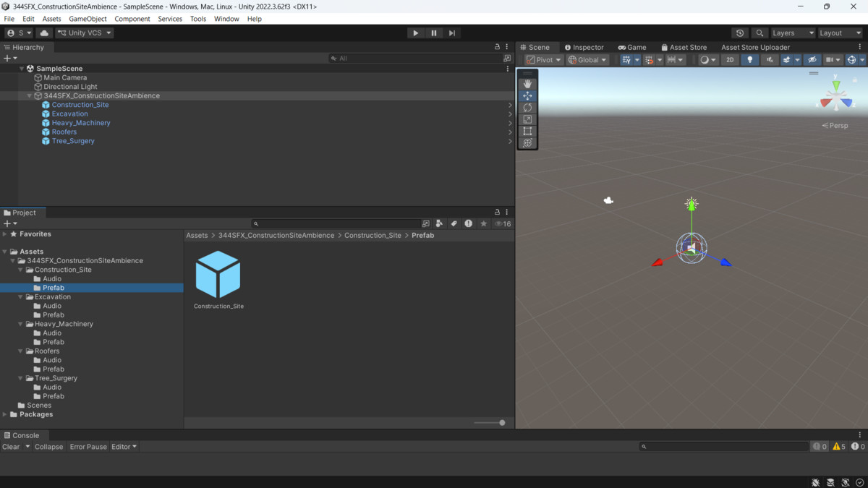Screen dimensions: 868x488
Task: Click the cache server icon in status bar
Action: (x=830, y=482)
